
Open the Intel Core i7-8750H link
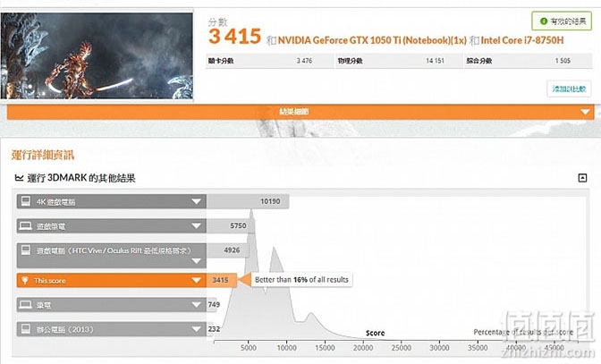(x=522, y=40)
